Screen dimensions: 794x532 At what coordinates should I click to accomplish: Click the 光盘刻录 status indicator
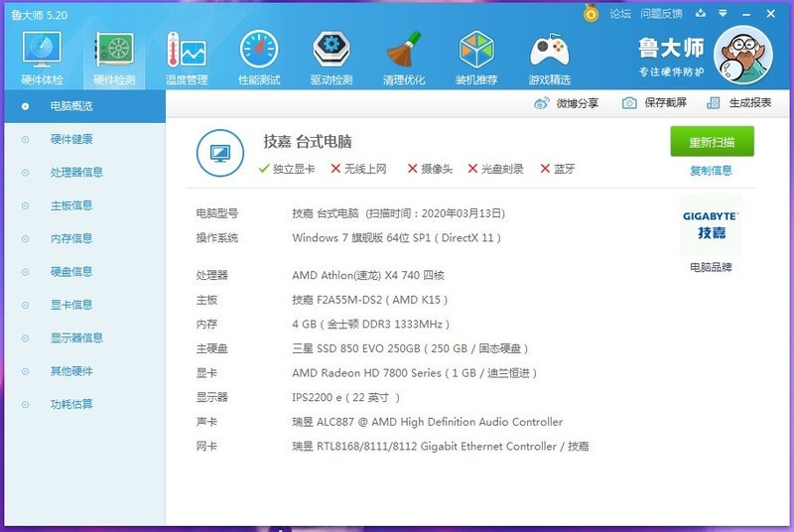(x=495, y=169)
